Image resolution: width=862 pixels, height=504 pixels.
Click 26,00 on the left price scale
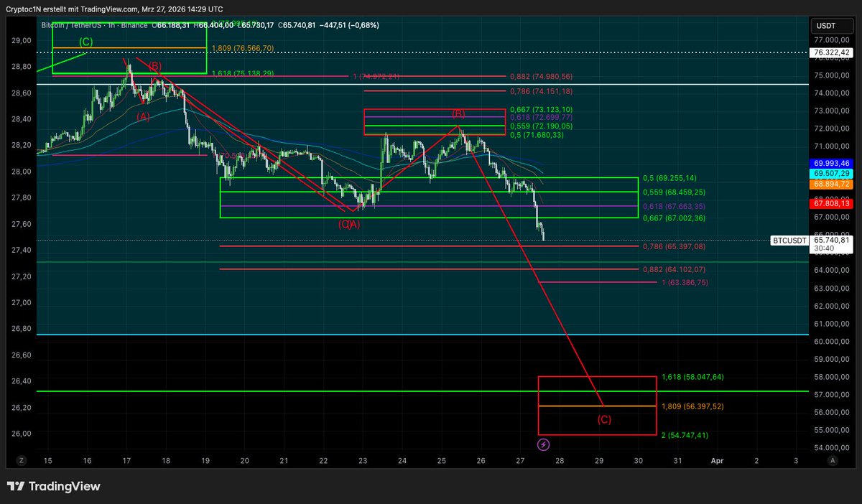22,434
